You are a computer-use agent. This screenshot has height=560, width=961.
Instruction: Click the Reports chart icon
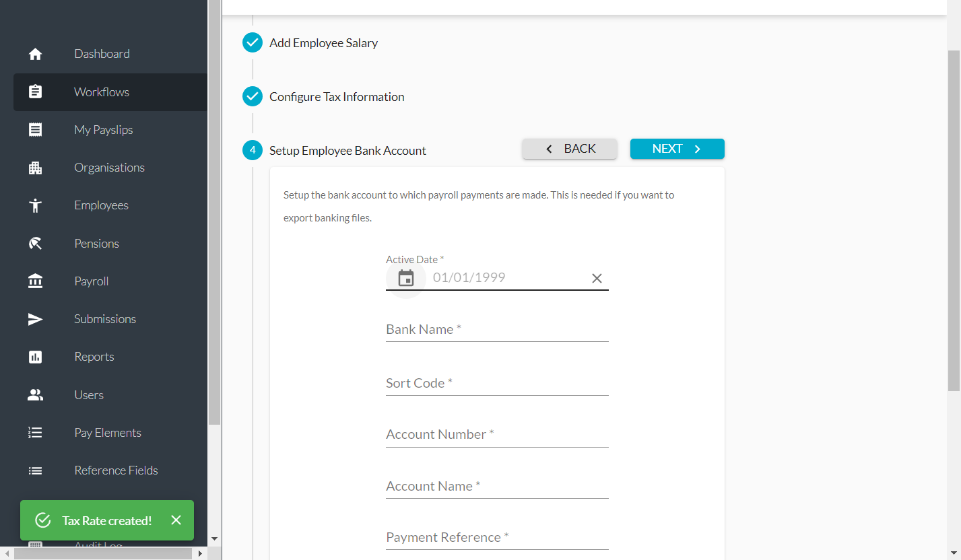36,357
